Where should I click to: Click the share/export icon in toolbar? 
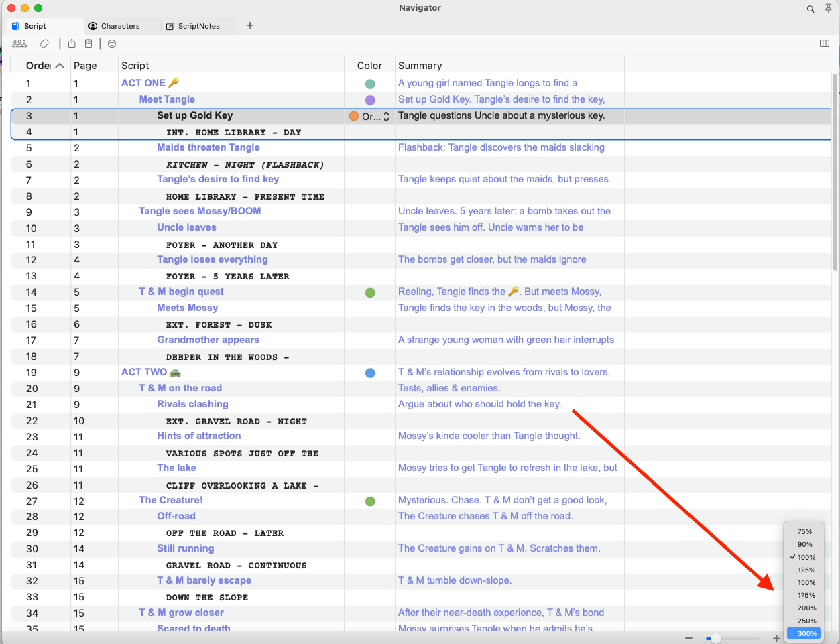tap(72, 44)
